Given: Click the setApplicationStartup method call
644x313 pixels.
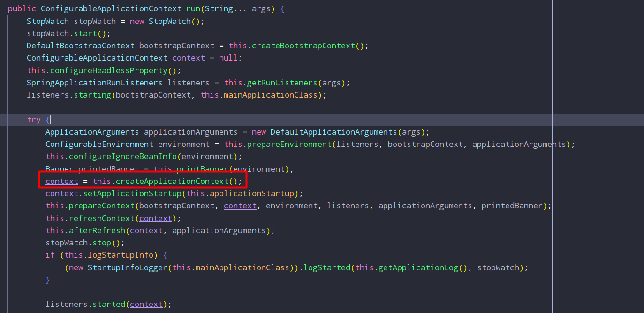Looking at the screenshot, I should 132,193.
